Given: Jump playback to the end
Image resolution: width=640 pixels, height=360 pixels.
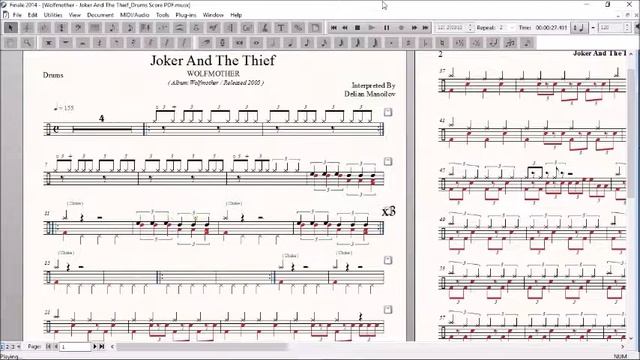Looking at the screenshot, I should (425, 28).
